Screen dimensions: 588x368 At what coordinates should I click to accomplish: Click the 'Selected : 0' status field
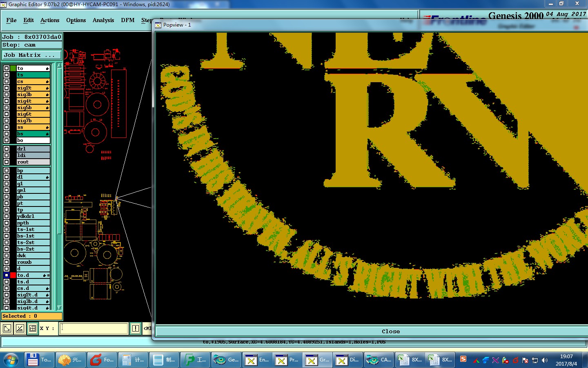32,316
